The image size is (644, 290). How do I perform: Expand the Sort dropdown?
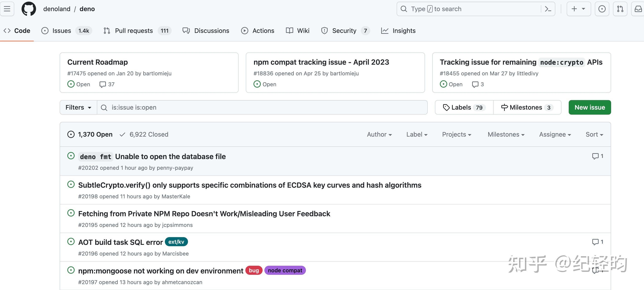pos(594,134)
